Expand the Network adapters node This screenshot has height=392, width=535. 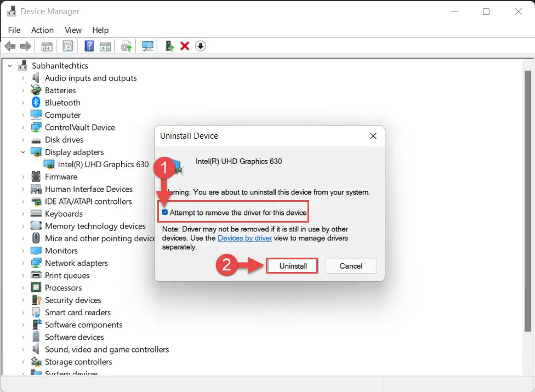point(23,263)
